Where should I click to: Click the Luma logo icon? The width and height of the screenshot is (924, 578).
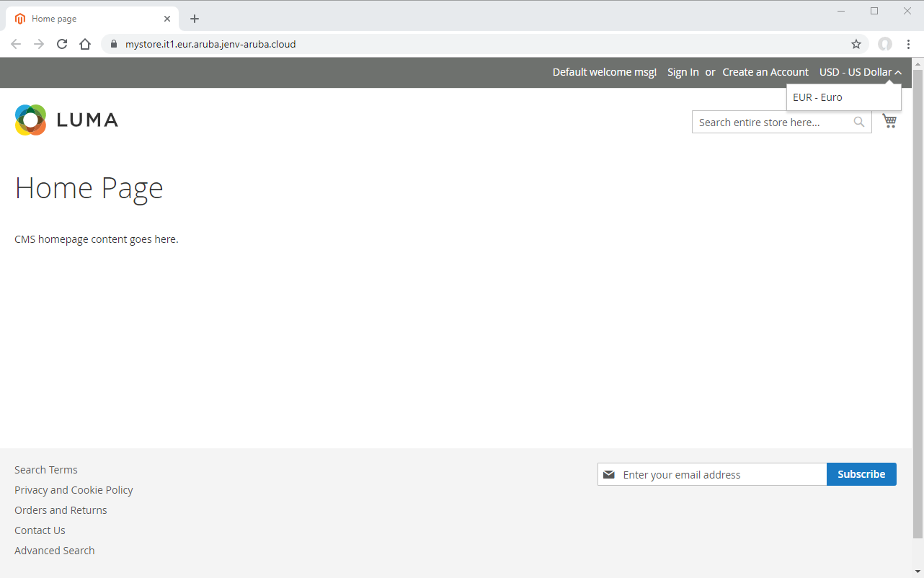point(30,120)
